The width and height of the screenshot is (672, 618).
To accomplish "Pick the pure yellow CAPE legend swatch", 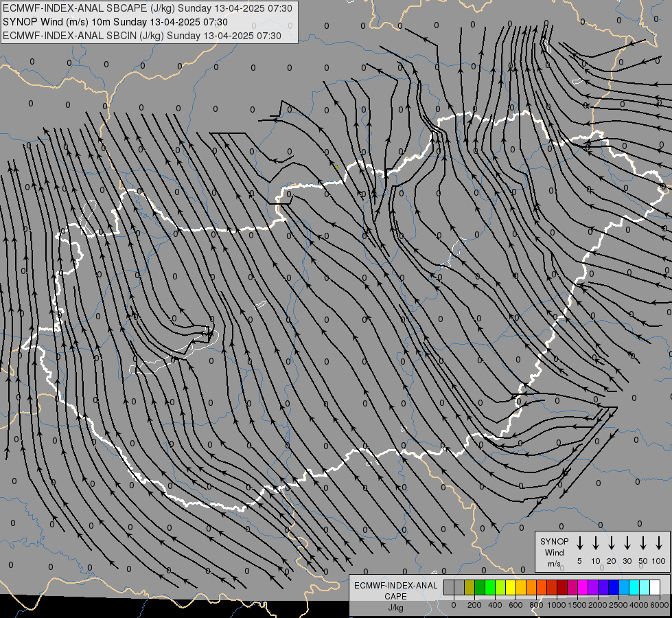I will pos(511,587).
